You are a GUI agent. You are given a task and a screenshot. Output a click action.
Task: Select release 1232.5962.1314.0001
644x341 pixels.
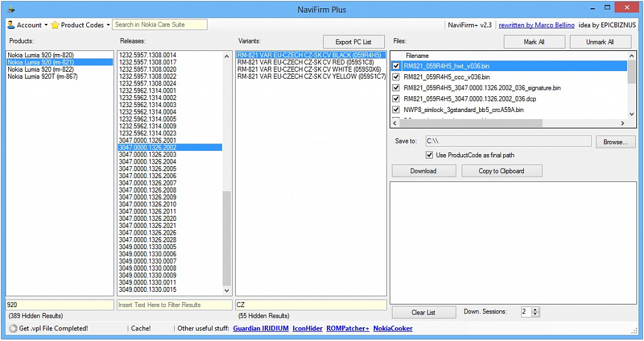(x=170, y=91)
